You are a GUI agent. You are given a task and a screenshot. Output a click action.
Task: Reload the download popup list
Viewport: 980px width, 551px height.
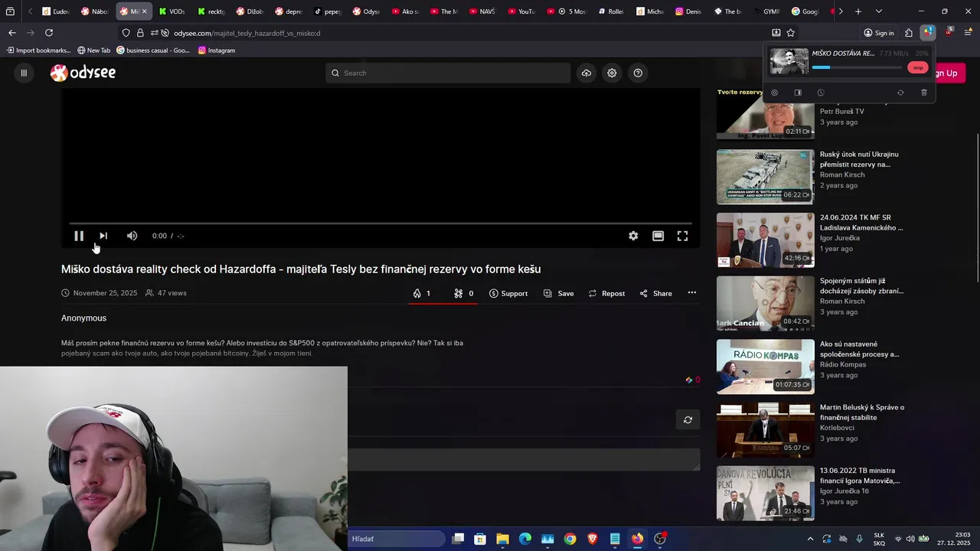[x=900, y=93]
